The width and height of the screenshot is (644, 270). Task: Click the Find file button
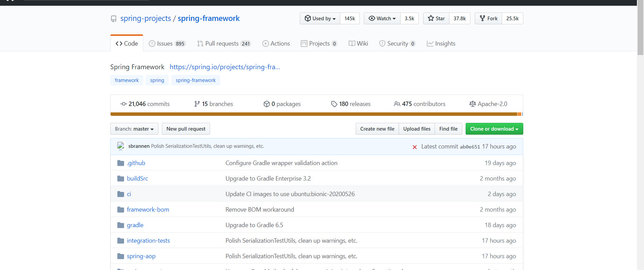pyautogui.click(x=448, y=129)
